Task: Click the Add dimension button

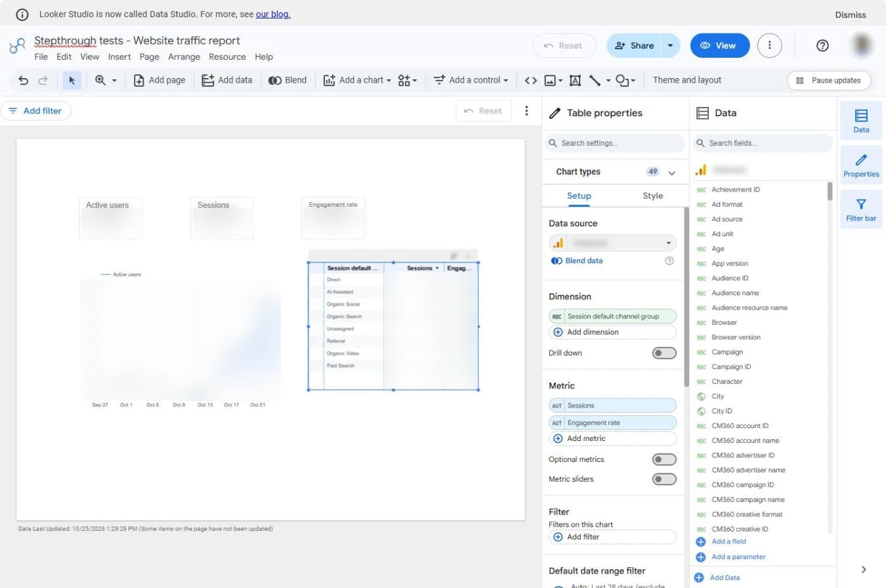Action: point(612,332)
